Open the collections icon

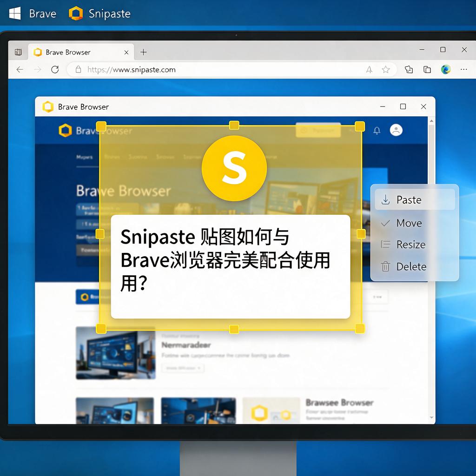point(427,70)
